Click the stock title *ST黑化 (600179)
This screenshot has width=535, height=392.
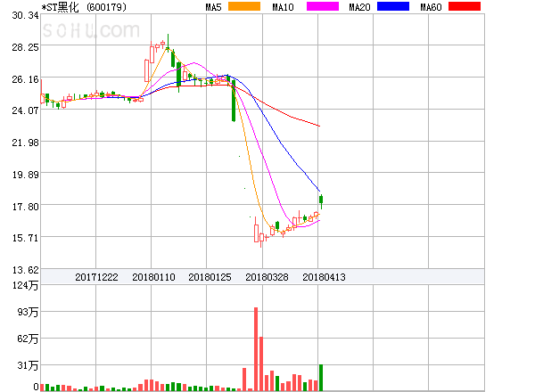84,7
